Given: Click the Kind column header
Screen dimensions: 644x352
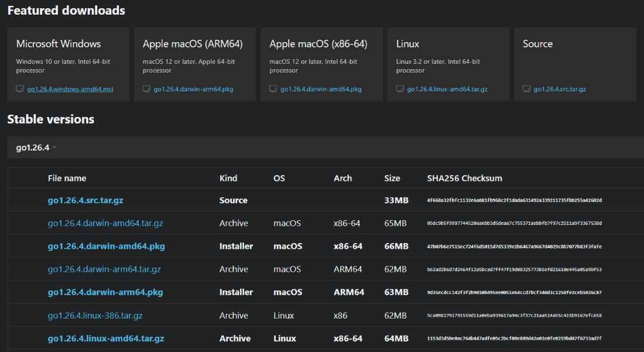Looking at the screenshot, I should point(228,178).
